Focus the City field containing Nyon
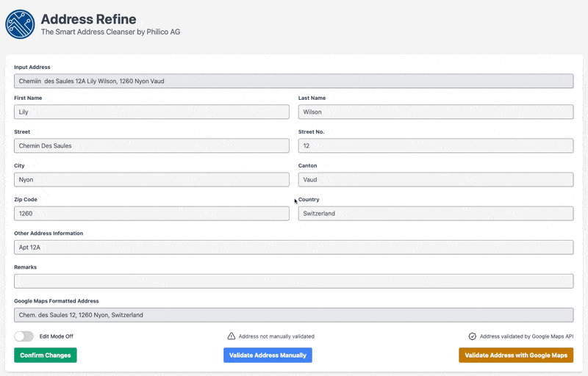The width and height of the screenshot is (588, 376). 151,179
